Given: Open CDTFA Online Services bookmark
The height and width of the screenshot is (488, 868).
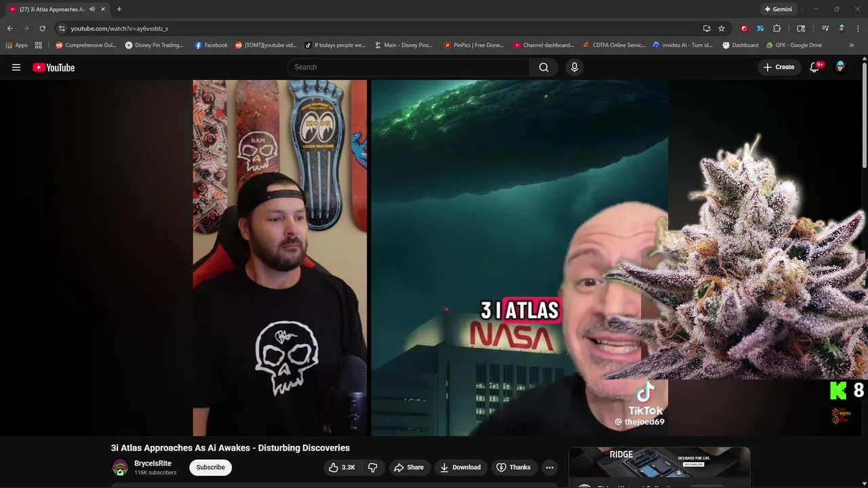Looking at the screenshot, I should click(614, 45).
